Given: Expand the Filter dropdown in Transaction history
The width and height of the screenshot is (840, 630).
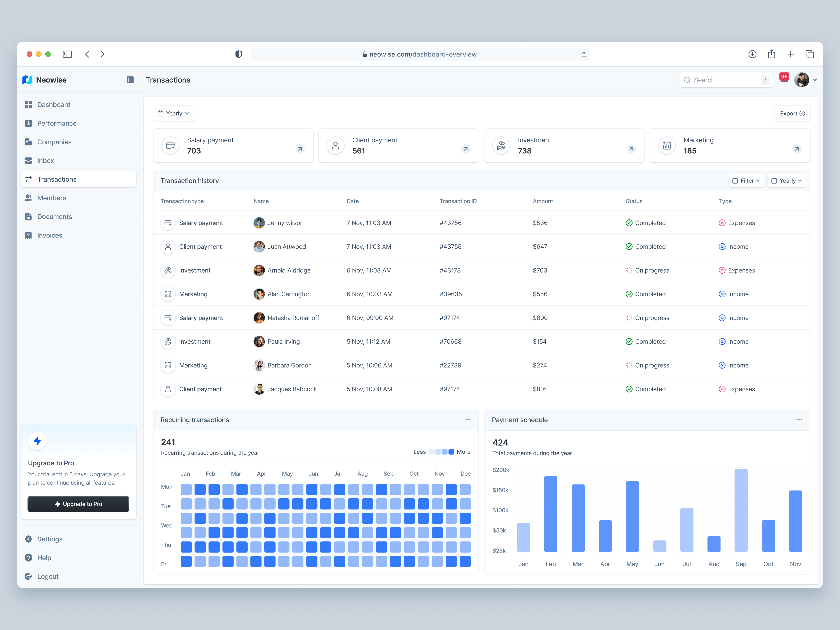Looking at the screenshot, I should (x=745, y=180).
